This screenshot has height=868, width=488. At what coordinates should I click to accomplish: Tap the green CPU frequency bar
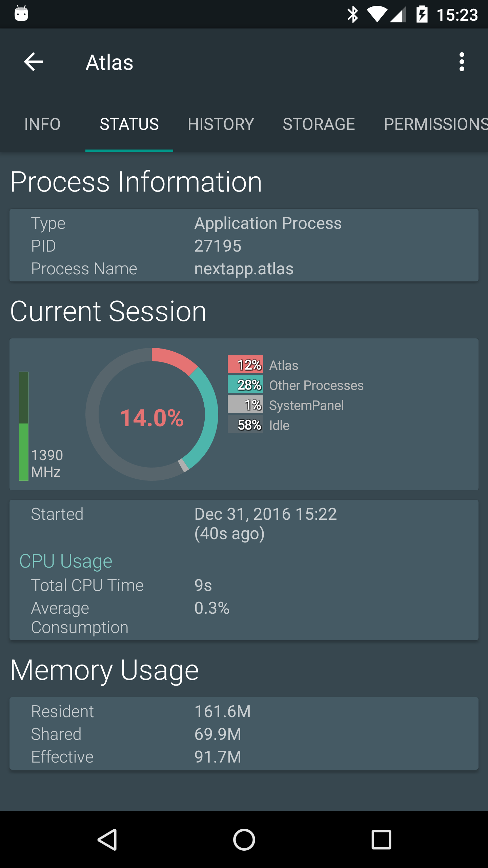[24, 426]
